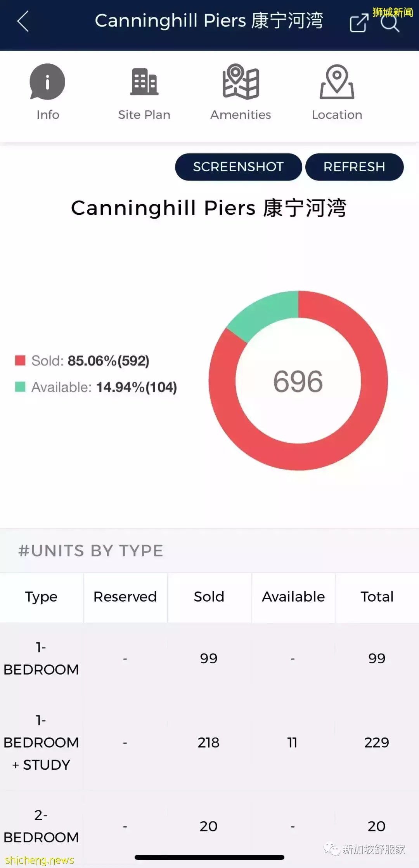The width and height of the screenshot is (419, 868).
Task: Select the Sold column header
Action: coord(209,597)
